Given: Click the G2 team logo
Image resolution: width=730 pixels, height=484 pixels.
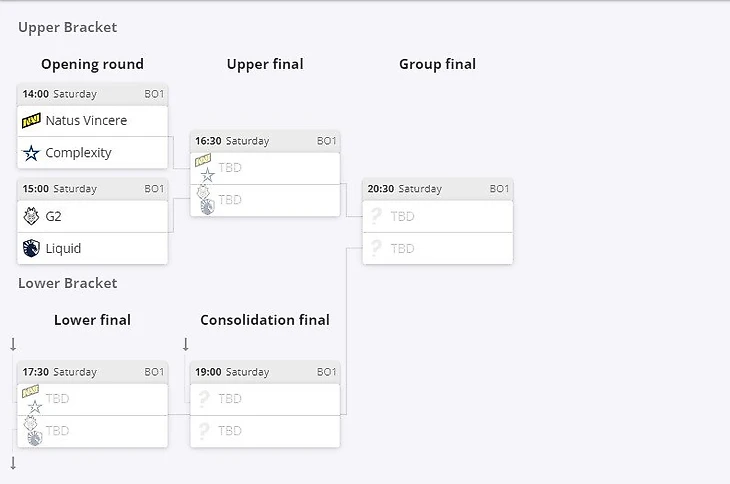Looking at the screenshot, I should 31,216.
